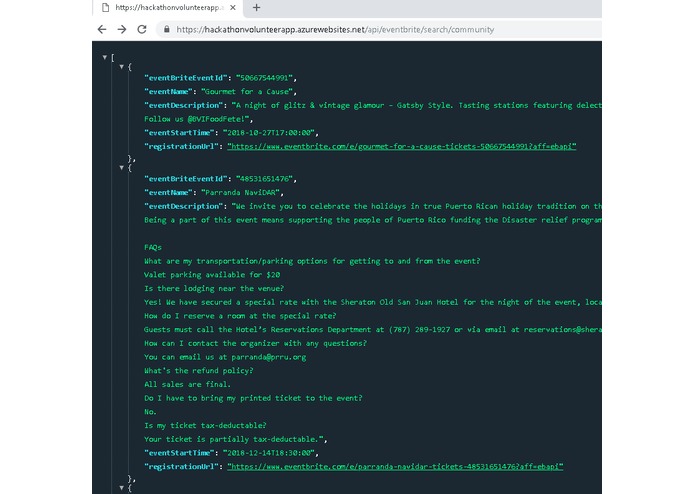Click the transportation/parking options question line
The image size is (695, 494).
coord(312,261)
